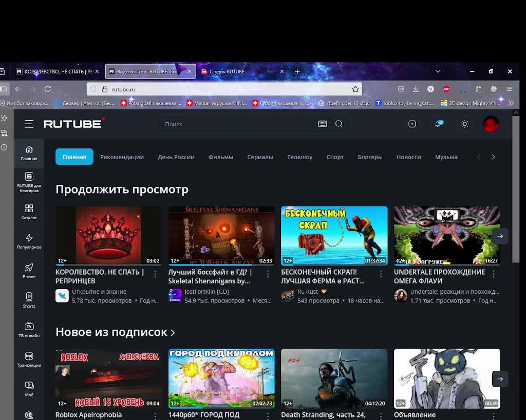Viewport: 526px width, 420px height.
Task: Play the Death Stranding часть 24 thumbnail
Action: click(334, 378)
